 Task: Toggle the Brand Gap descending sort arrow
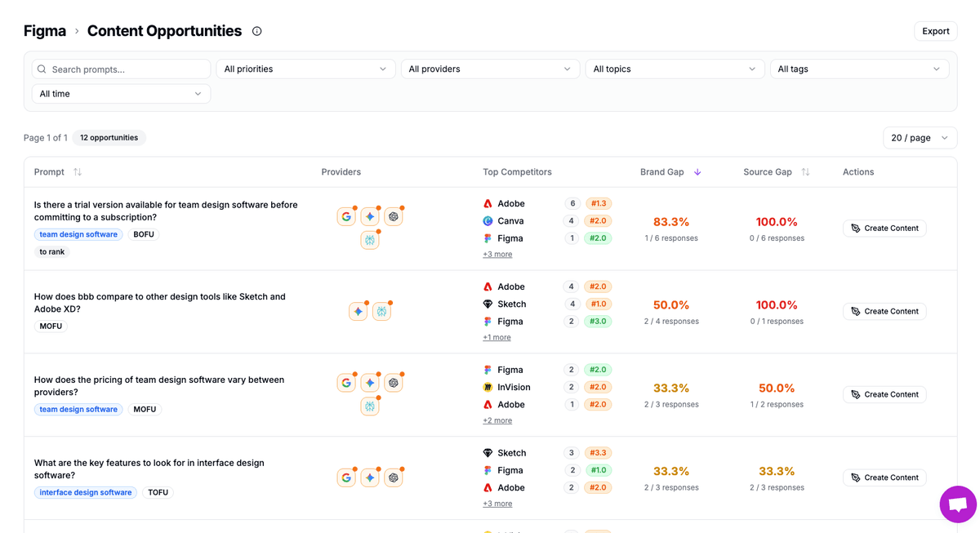(697, 172)
